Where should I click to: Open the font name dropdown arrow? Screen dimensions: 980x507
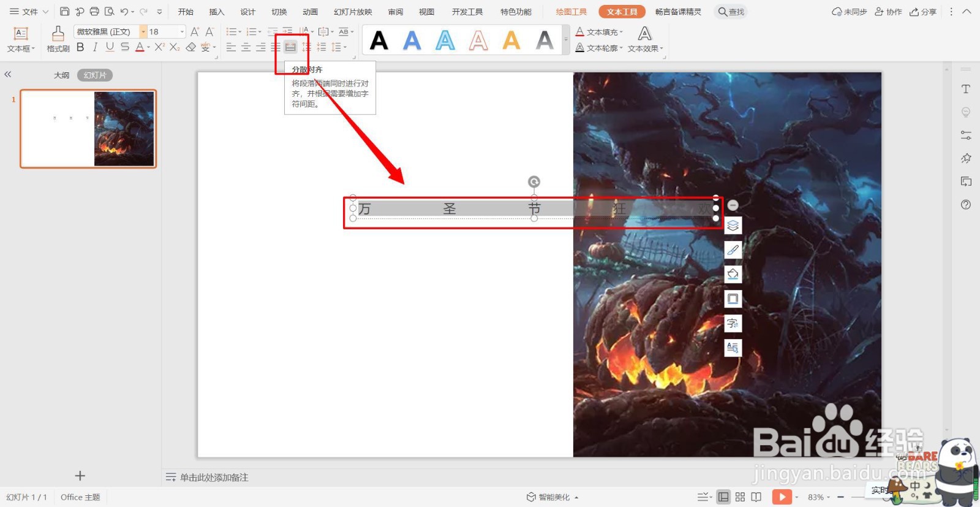tap(143, 32)
